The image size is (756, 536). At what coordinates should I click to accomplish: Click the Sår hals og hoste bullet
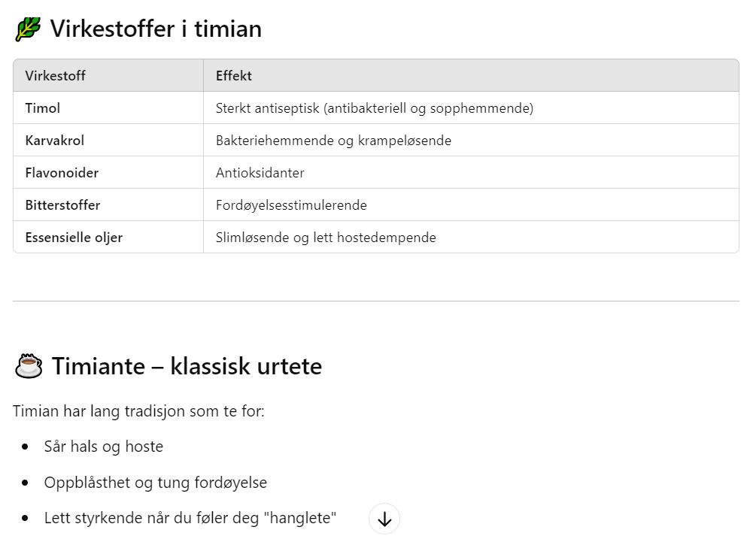104,447
